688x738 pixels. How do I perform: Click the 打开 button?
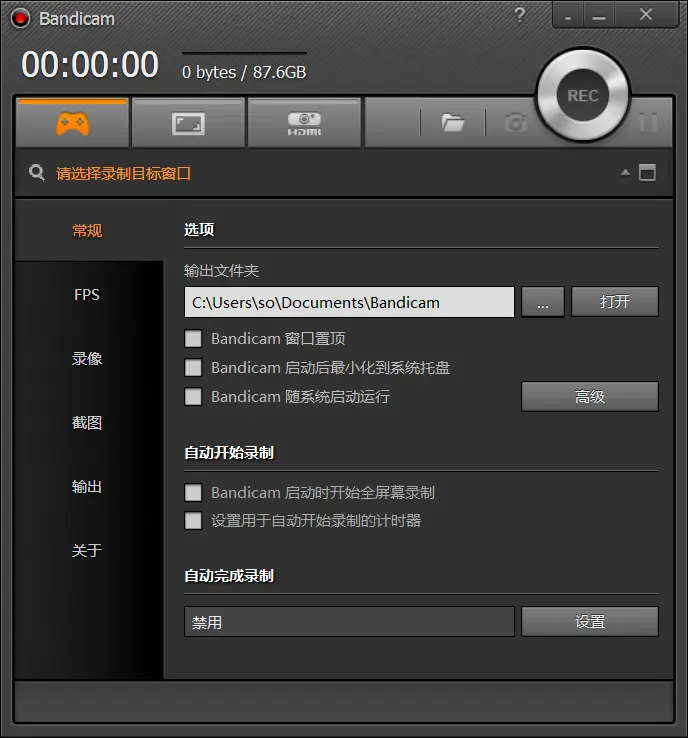click(615, 302)
